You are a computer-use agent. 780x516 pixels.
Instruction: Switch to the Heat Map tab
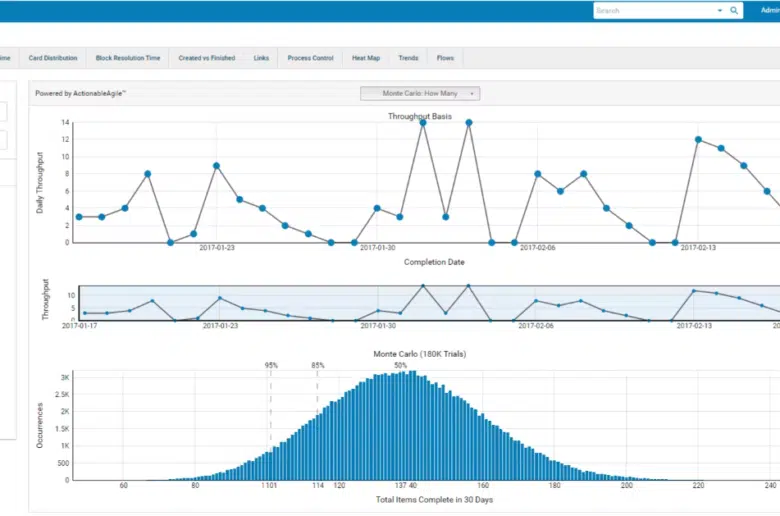(x=366, y=58)
